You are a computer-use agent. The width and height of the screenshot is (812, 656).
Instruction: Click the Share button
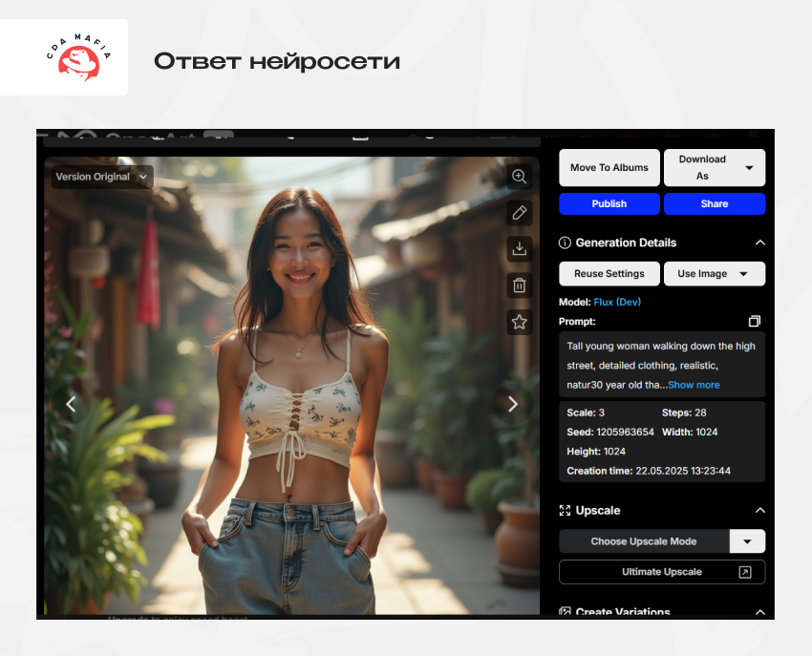(x=715, y=203)
